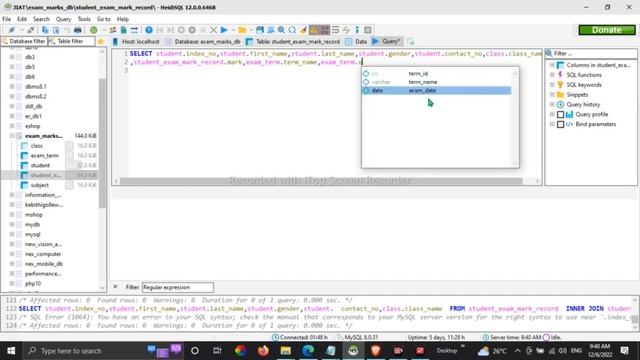Close the result filter with X
This screenshot has width=640, height=360.
click(x=115, y=287)
